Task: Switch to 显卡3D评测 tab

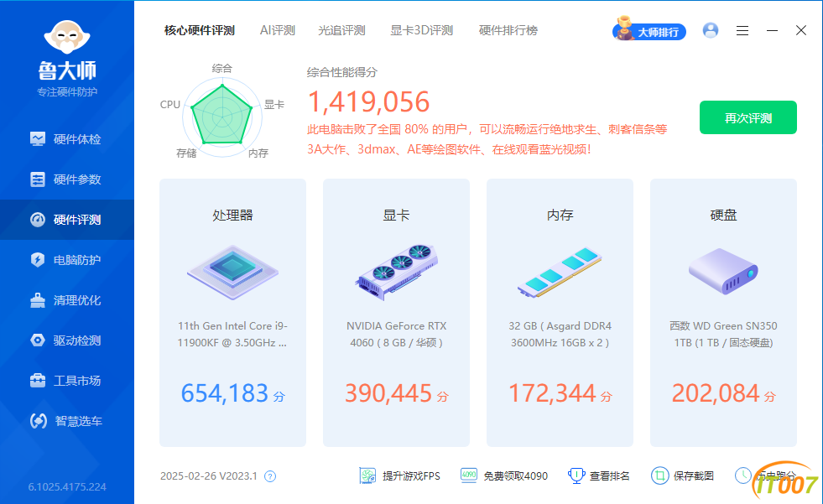Action: (421, 30)
